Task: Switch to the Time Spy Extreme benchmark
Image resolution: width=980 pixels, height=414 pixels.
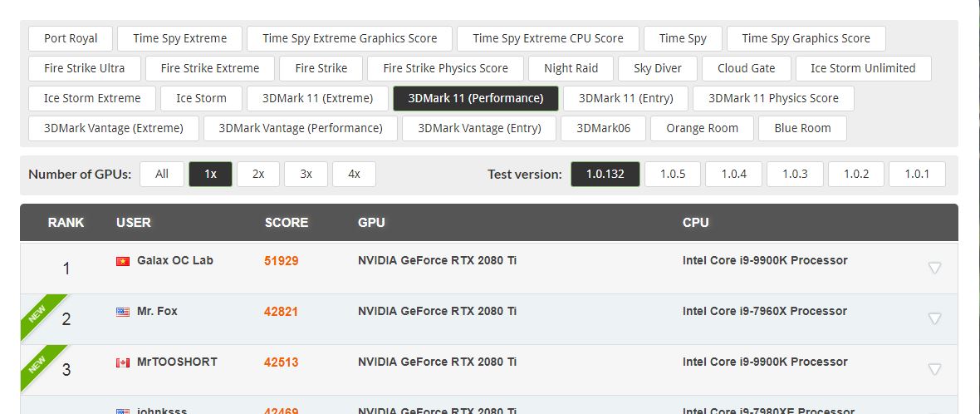Action: click(180, 38)
